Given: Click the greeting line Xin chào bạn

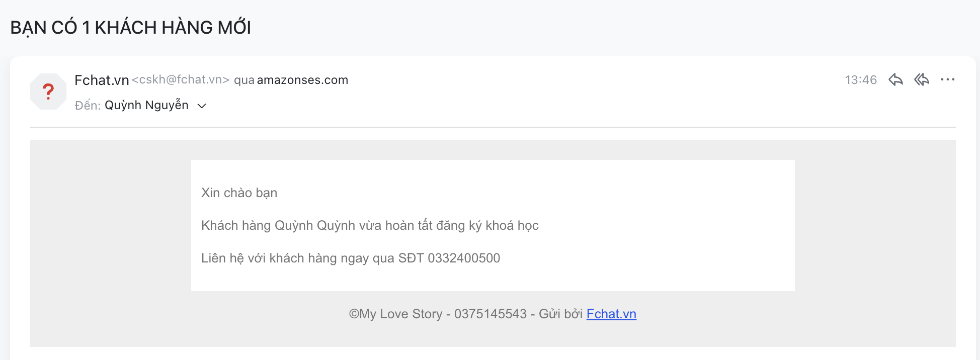Looking at the screenshot, I should pyautogui.click(x=239, y=193).
